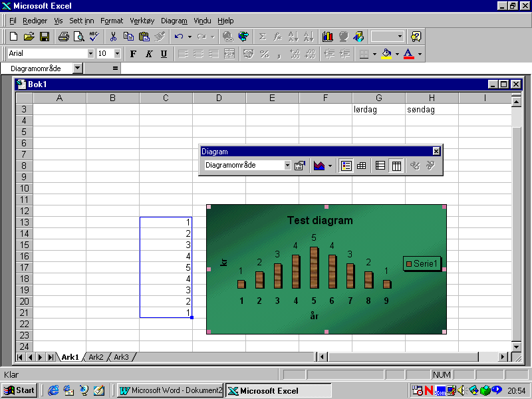Click the Print Preview icon
Screen dimensions: 532x399
(x=79, y=37)
